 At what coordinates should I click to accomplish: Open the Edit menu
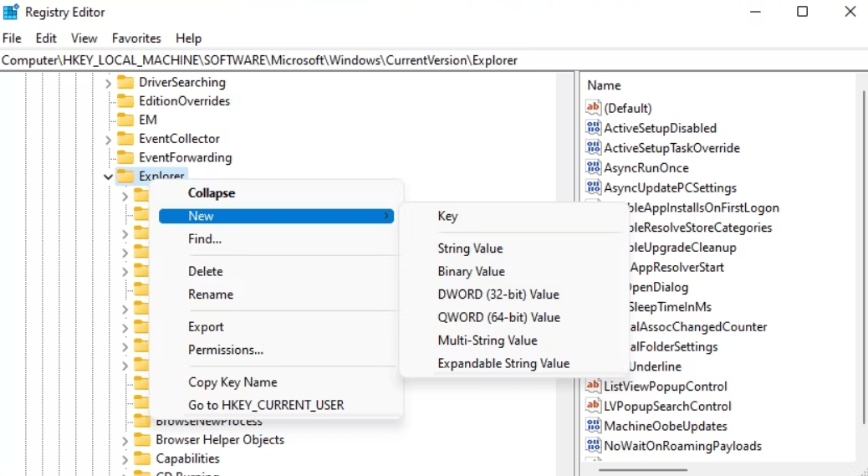pyautogui.click(x=46, y=38)
